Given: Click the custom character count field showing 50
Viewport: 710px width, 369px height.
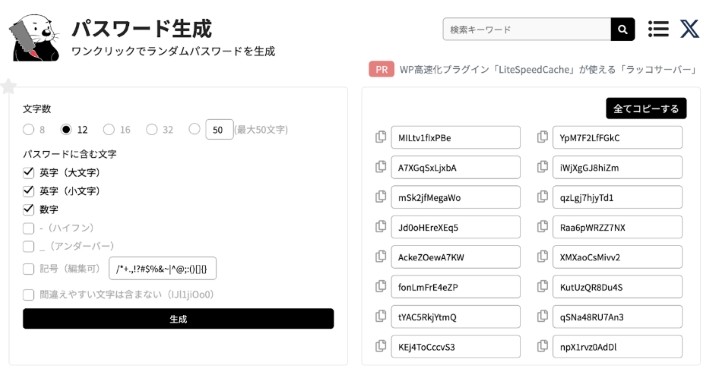Looking at the screenshot, I should coord(219,129).
